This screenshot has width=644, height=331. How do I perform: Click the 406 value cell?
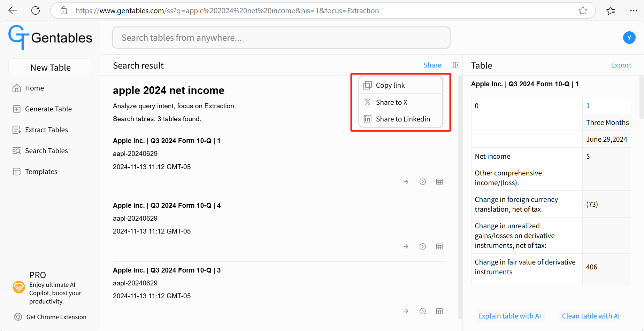607,267
